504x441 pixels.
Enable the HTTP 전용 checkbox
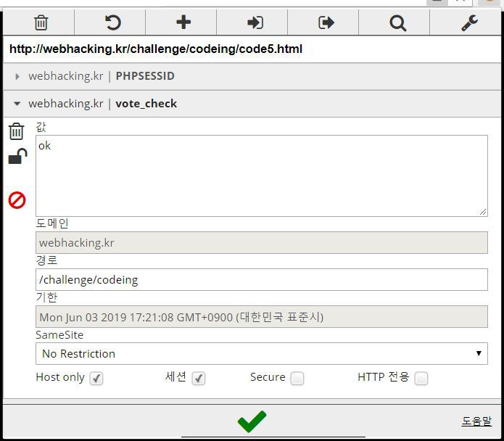421,379
